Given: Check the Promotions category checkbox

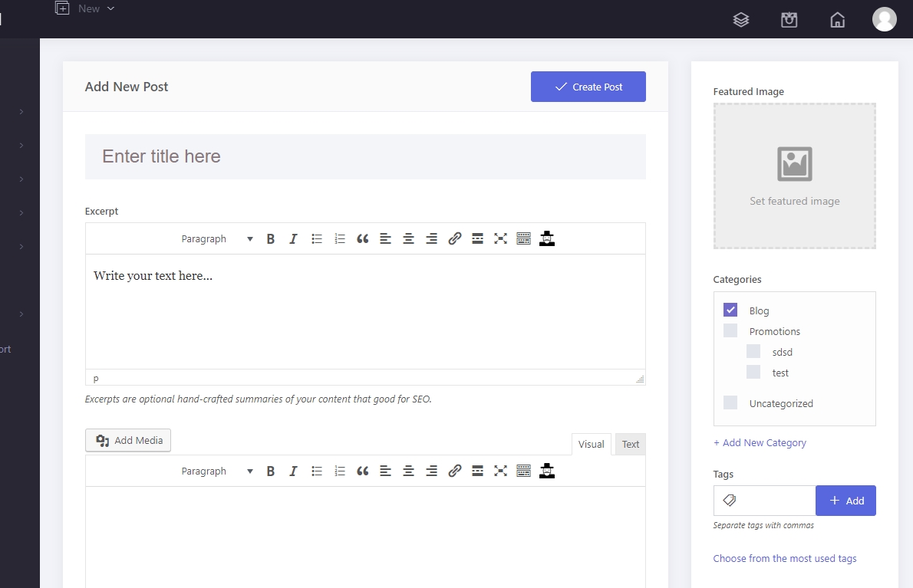Looking at the screenshot, I should tap(730, 331).
